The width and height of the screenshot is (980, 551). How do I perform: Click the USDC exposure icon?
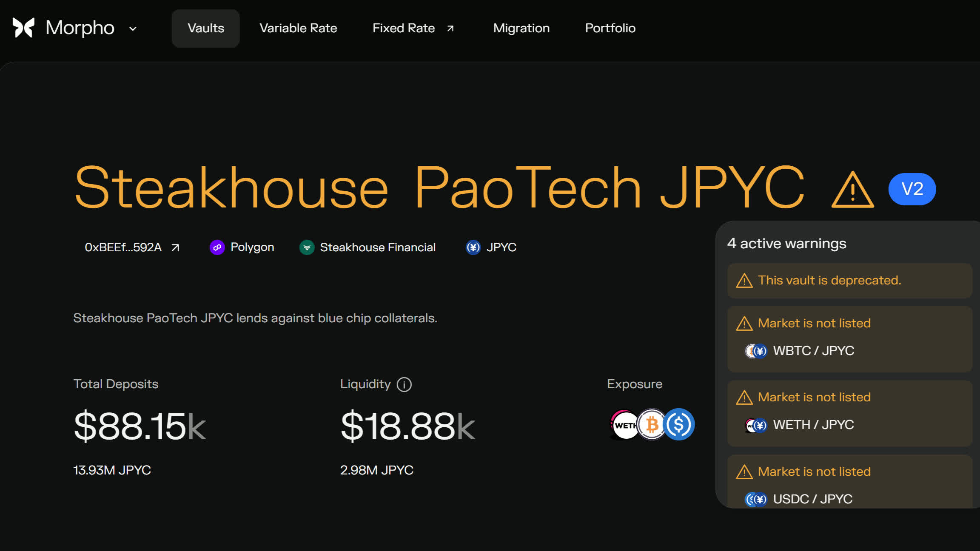pyautogui.click(x=679, y=424)
